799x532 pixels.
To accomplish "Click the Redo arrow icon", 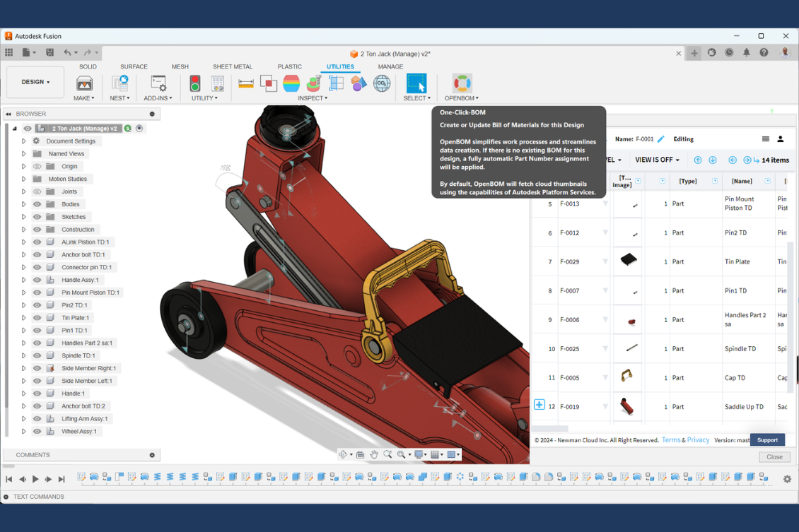I will 88,52.
